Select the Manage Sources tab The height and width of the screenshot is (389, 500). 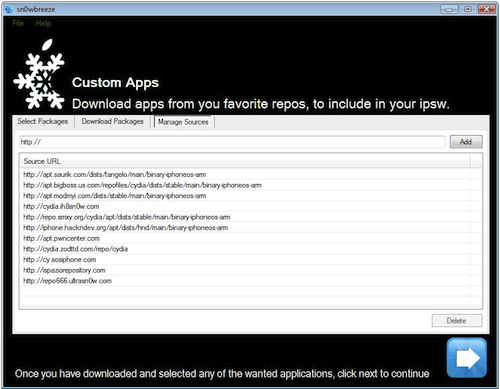(x=183, y=122)
